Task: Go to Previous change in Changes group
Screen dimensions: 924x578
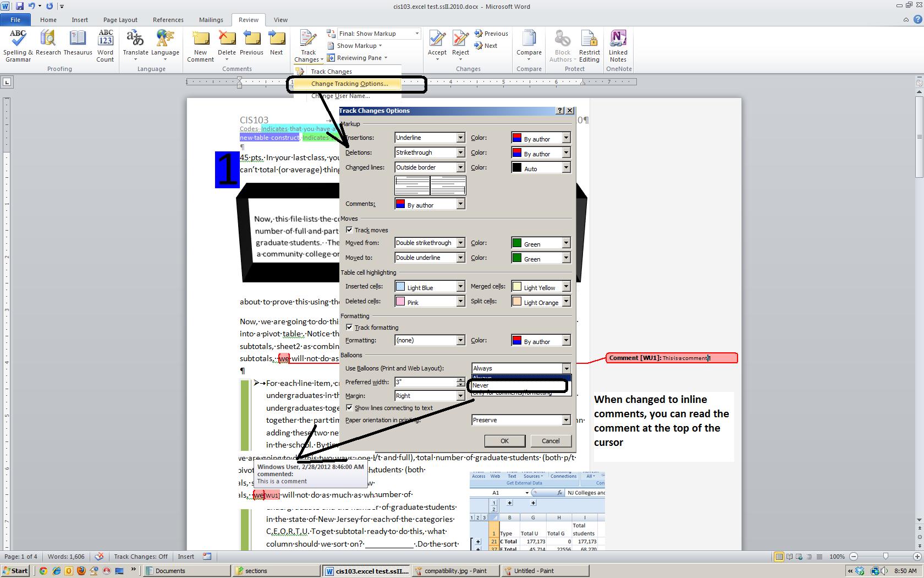Action: (491, 34)
